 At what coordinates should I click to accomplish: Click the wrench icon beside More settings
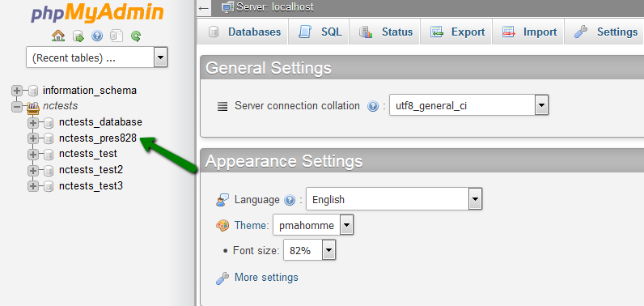(222, 278)
